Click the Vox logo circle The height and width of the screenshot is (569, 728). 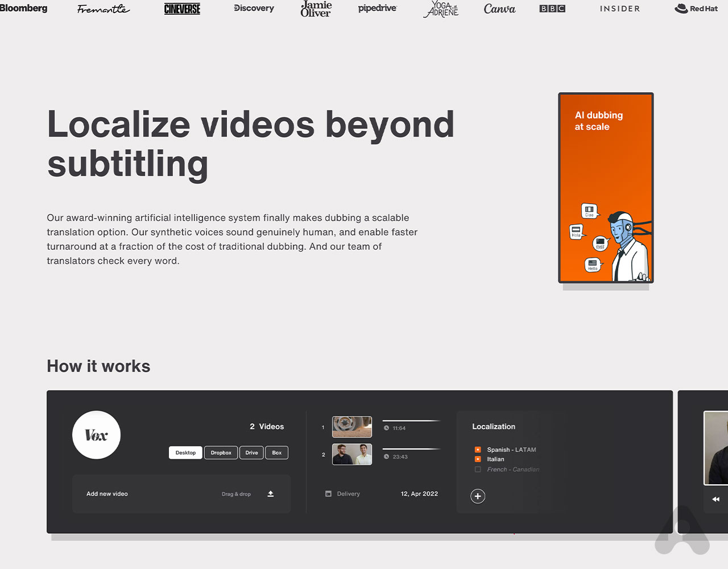coord(97,435)
